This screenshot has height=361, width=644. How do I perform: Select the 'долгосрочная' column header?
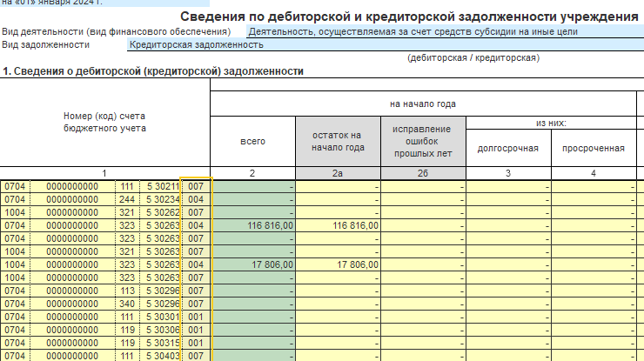coord(508,148)
